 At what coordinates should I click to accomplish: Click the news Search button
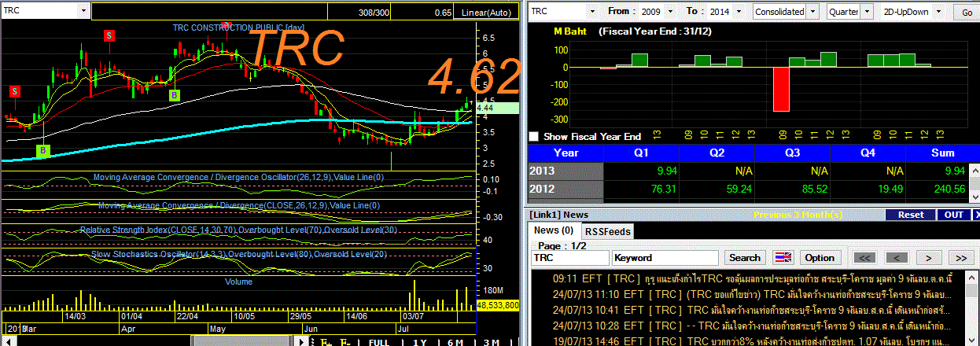pos(745,258)
